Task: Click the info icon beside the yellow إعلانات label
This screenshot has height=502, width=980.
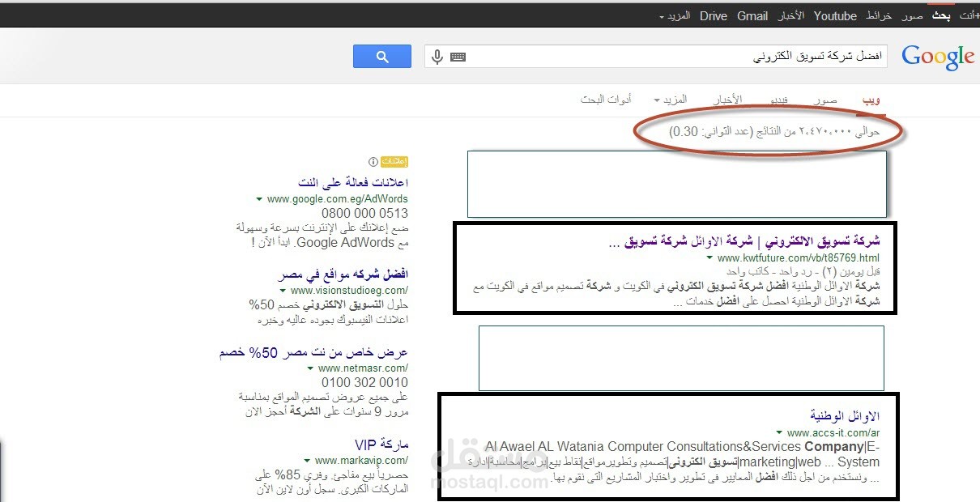Action: tap(373, 162)
